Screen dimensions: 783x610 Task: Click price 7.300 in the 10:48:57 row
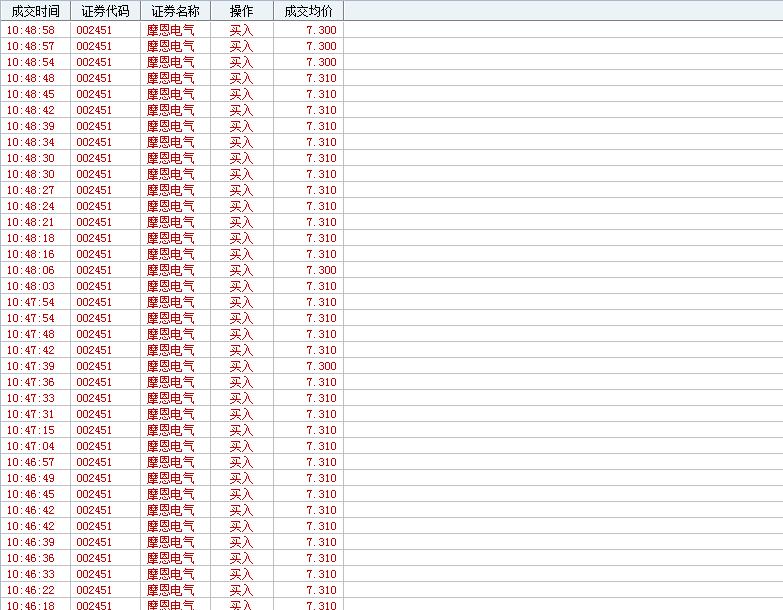tap(322, 46)
